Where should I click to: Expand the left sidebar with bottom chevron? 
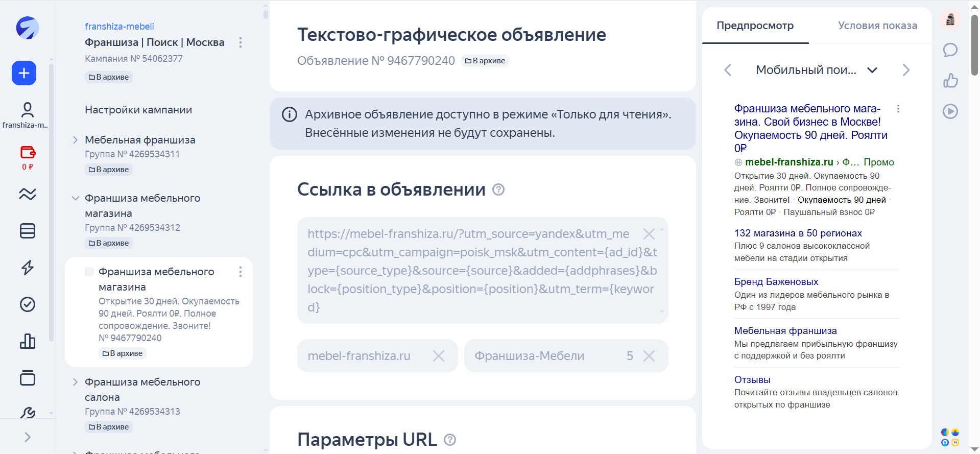click(28, 437)
